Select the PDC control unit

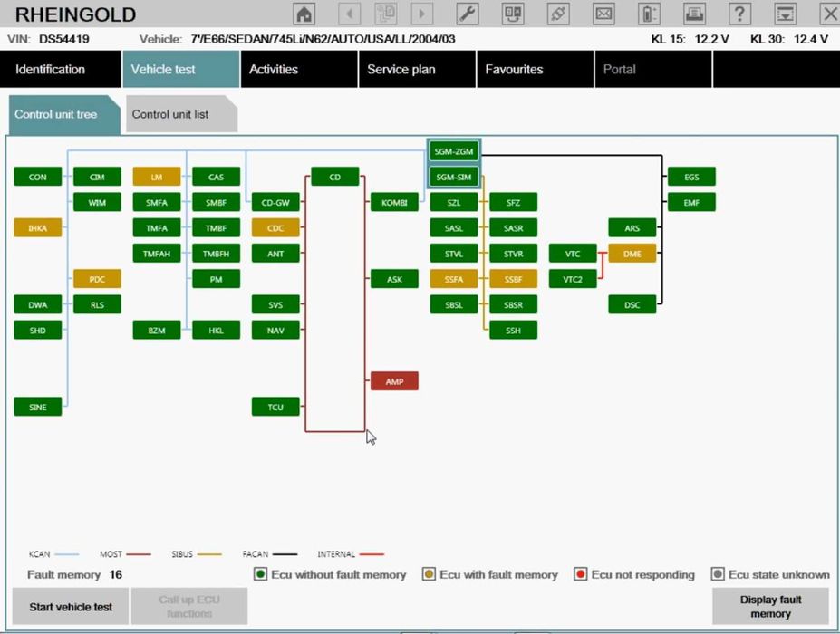[97, 279]
